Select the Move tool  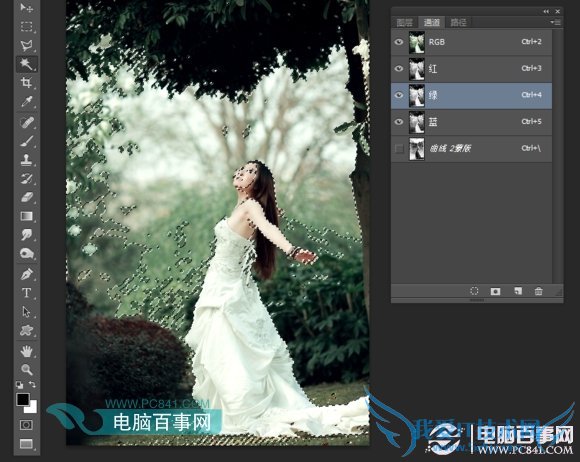(26, 7)
